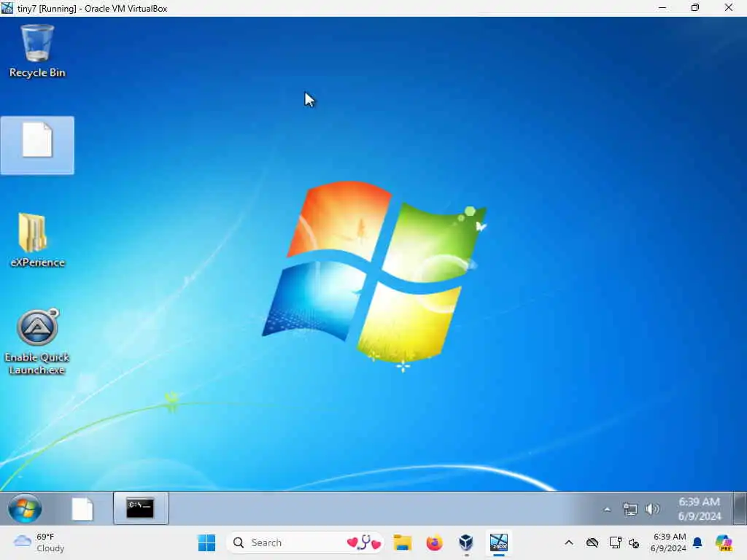This screenshot has width=747, height=560.
Task: Show hidden icons in Windows 7 tray
Action: click(x=607, y=510)
